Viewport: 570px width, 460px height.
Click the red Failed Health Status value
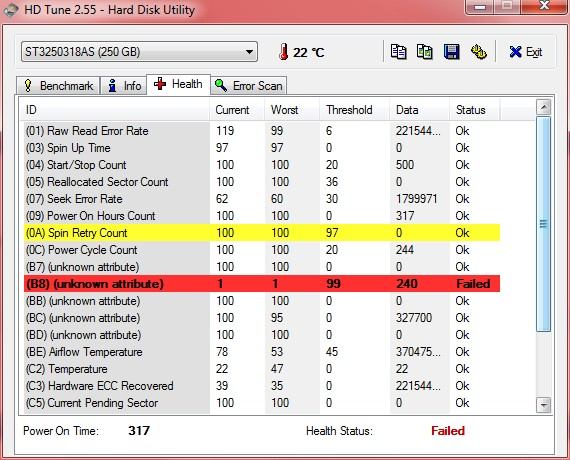pos(448,431)
